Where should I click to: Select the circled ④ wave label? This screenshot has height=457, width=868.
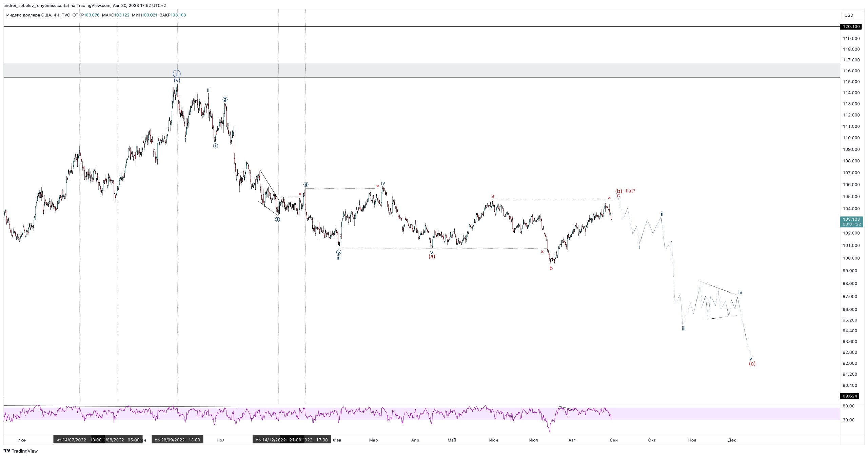(x=306, y=184)
